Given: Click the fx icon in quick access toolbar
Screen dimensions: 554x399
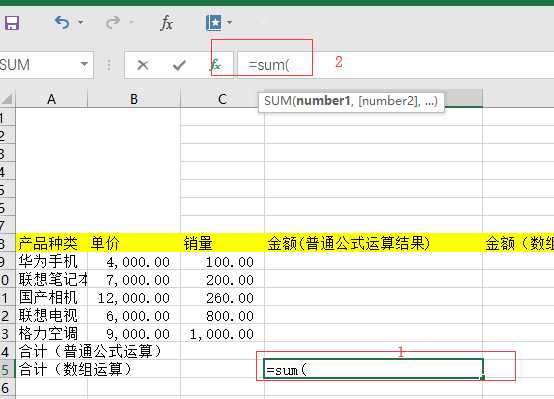Looking at the screenshot, I should (166, 23).
